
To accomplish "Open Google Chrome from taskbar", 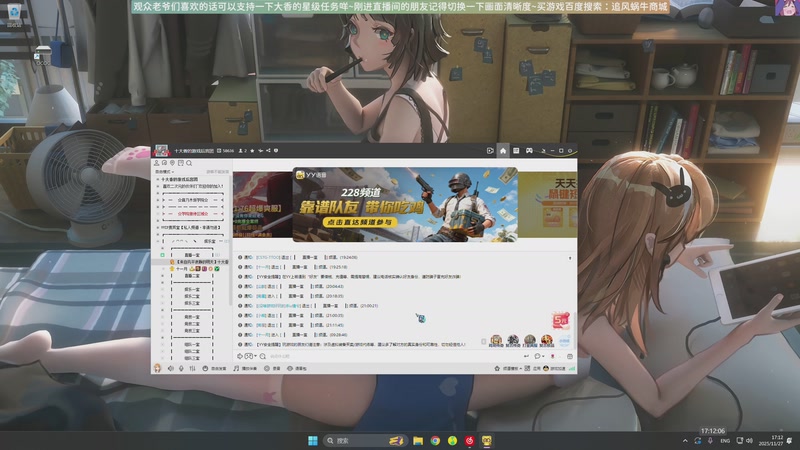I will click(435, 440).
